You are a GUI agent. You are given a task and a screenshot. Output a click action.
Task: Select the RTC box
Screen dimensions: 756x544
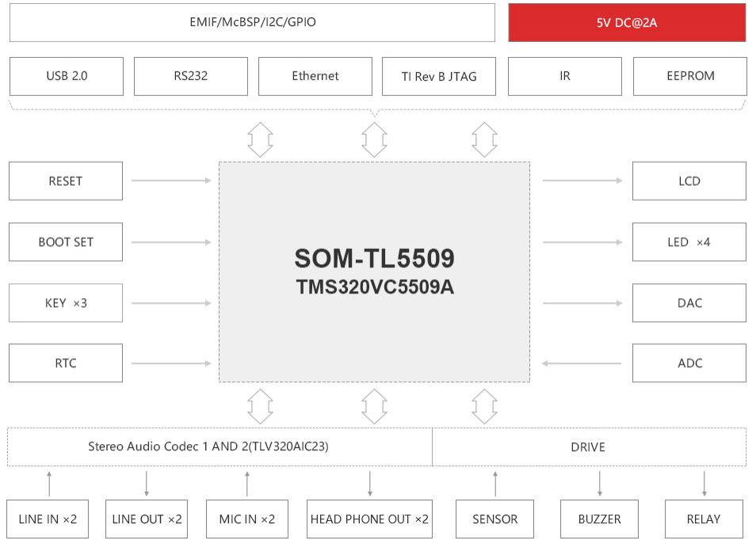tap(66, 363)
